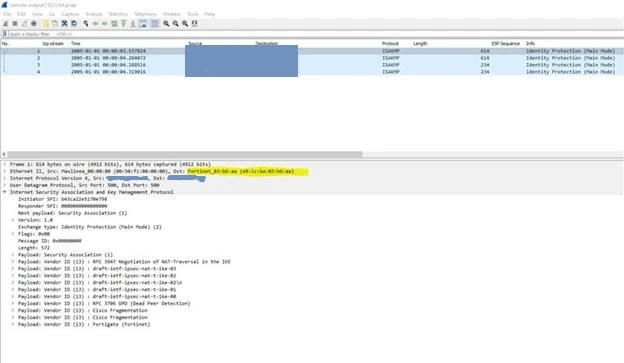Expand the RFC 3947 Vendor ID payload
This screenshot has height=363, width=624.
13,262
